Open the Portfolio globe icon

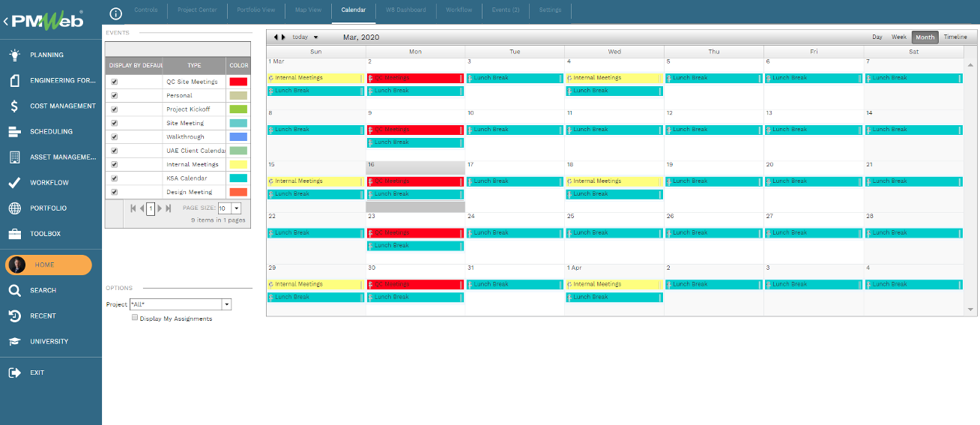(x=14, y=208)
